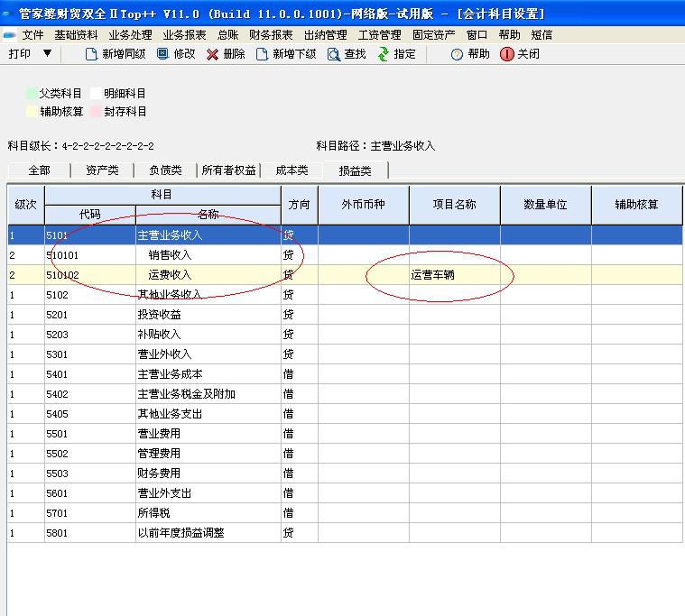This screenshot has height=616, width=685.
Task: Select the 运费收入 row
Action: (345, 274)
